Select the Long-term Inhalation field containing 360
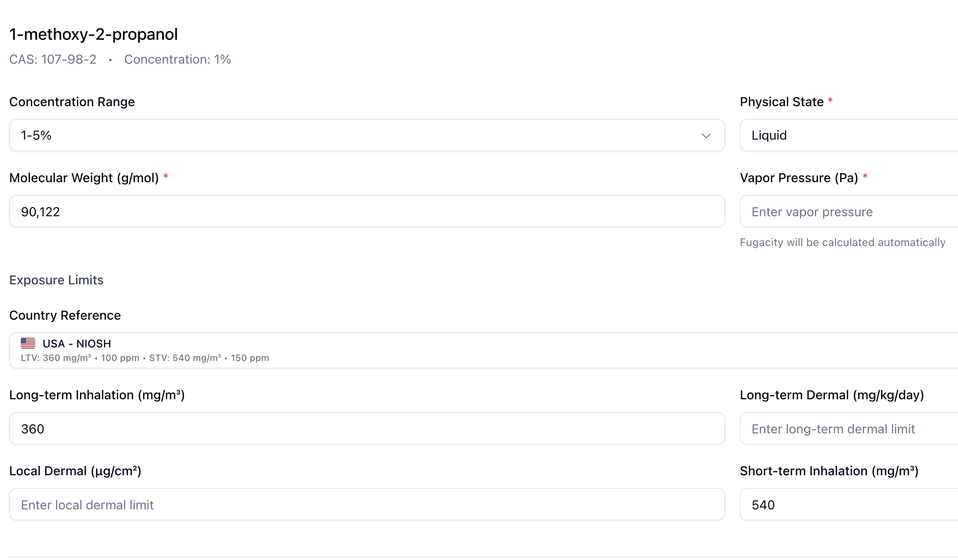This screenshot has height=560, width=958. pos(367,429)
